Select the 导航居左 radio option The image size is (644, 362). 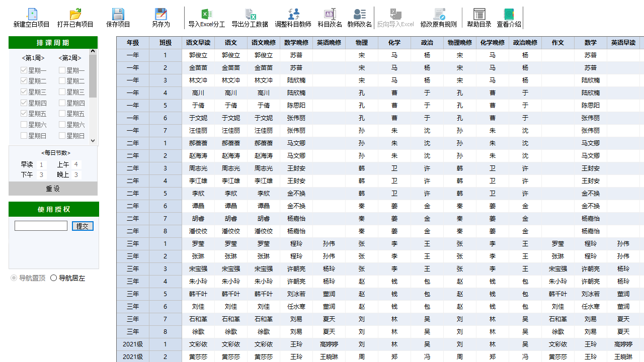tap(53, 278)
